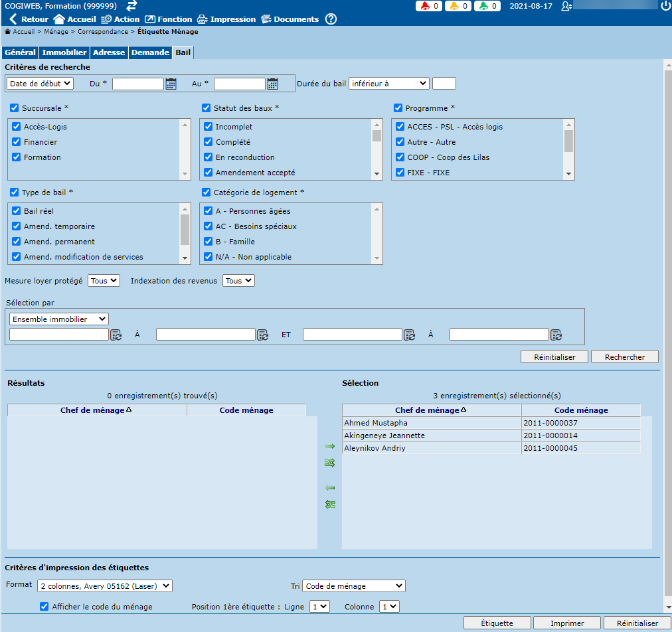Click the Étiquette button
Image resolution: width=672 pixels, height=632 pixels.
click(497, 623)
